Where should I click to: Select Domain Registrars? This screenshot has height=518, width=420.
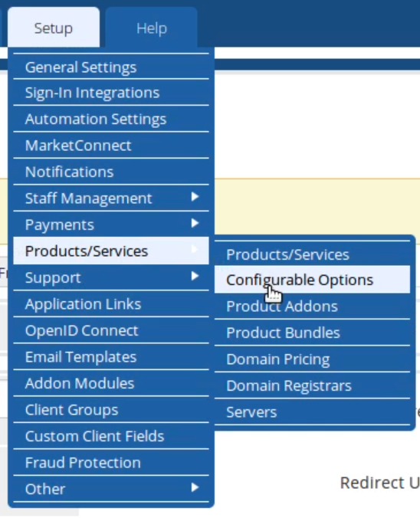click(x=312, y=385)
